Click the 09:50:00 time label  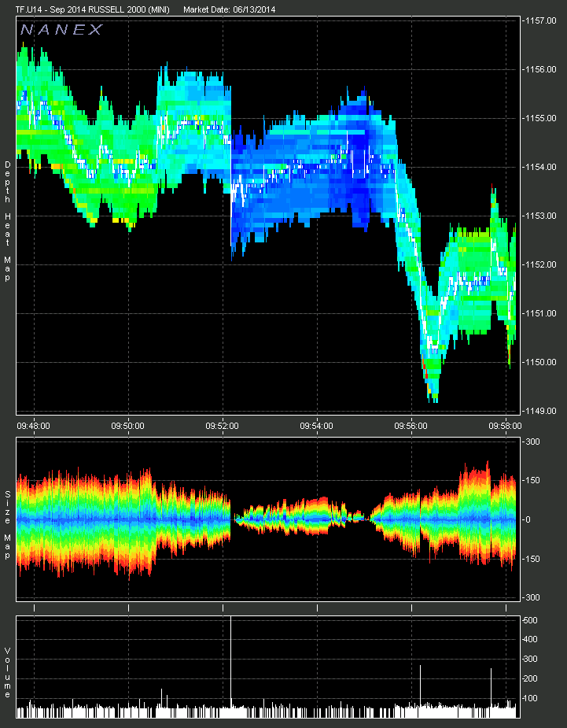(127, 425)
